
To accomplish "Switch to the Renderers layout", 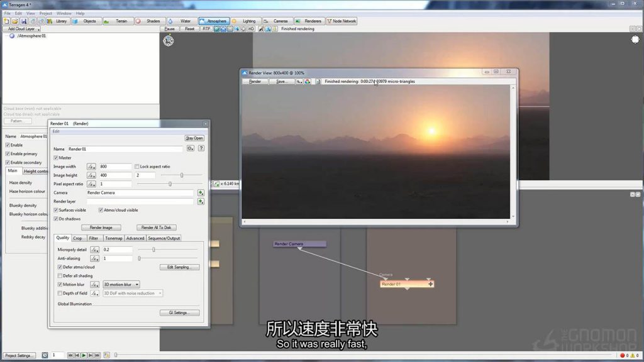I will click(x=309, y=21).
